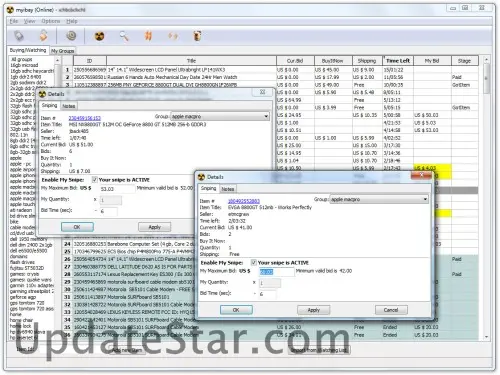Focus Bid Time field in MSI dialog

pos(108,211)
